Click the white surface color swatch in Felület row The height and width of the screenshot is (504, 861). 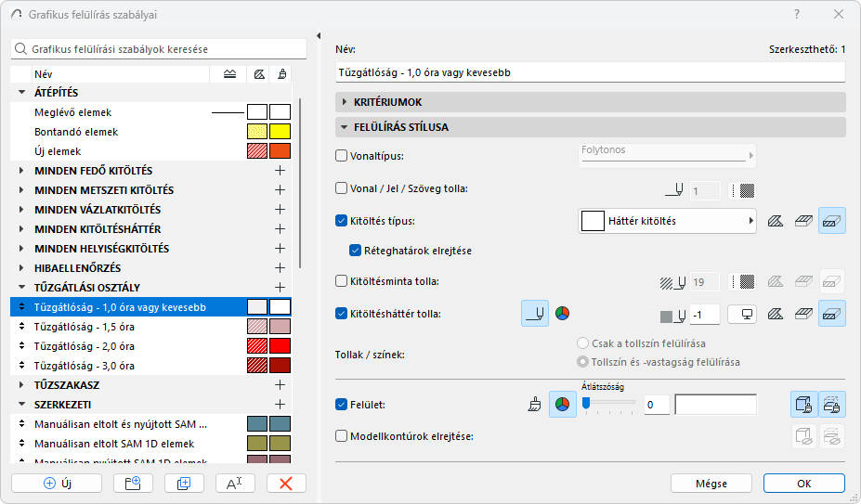(715, 405)
